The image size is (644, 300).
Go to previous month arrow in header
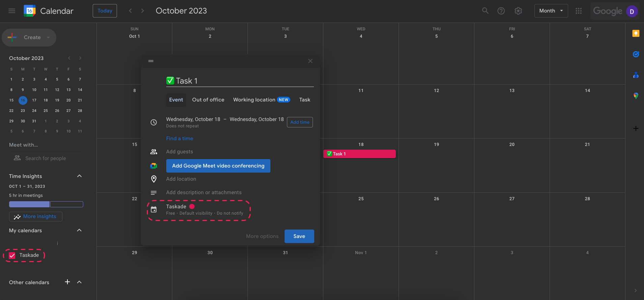[x=130, y=11]
